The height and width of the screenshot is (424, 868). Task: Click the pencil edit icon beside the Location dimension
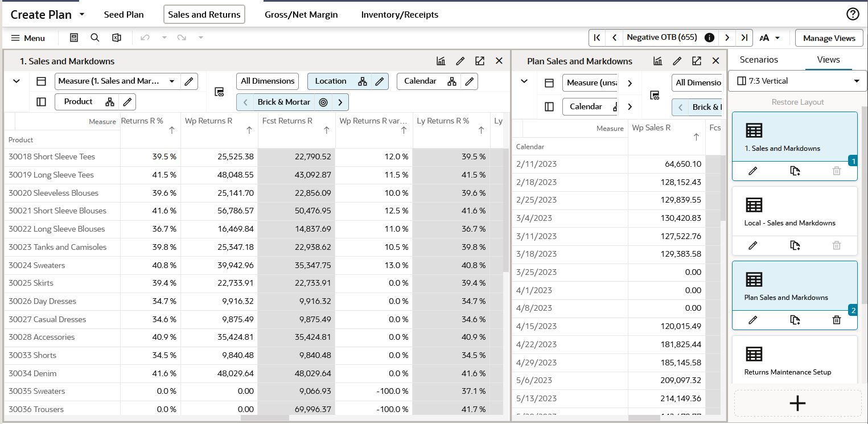point(380,81)
